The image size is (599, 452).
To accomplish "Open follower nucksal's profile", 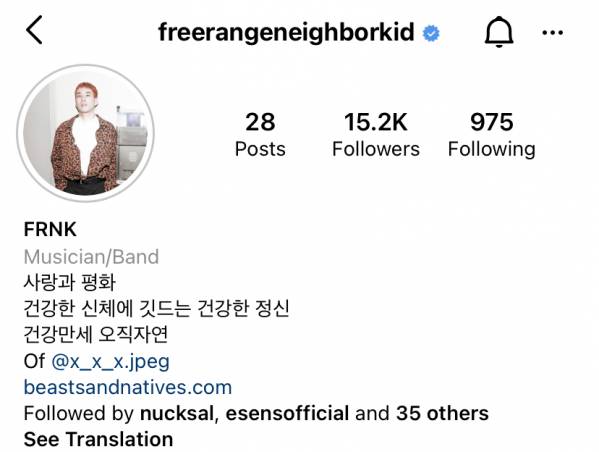I will pos(176,413).
